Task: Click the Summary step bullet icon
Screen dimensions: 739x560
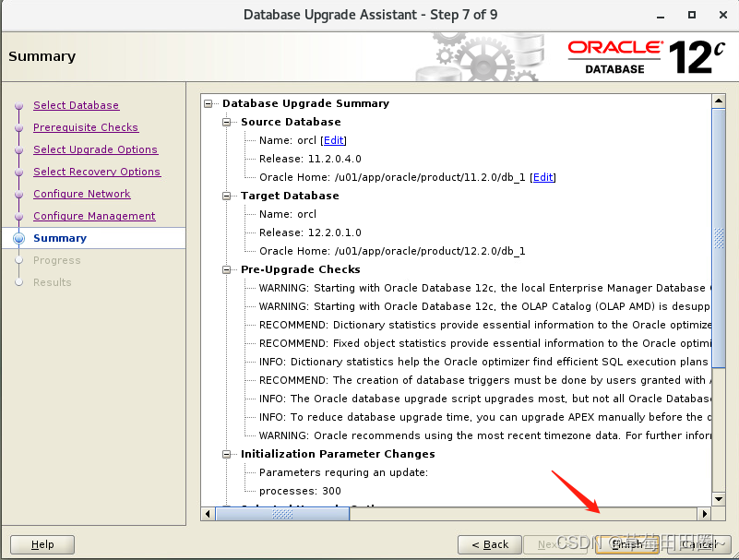Action: (x=18, y=238)
